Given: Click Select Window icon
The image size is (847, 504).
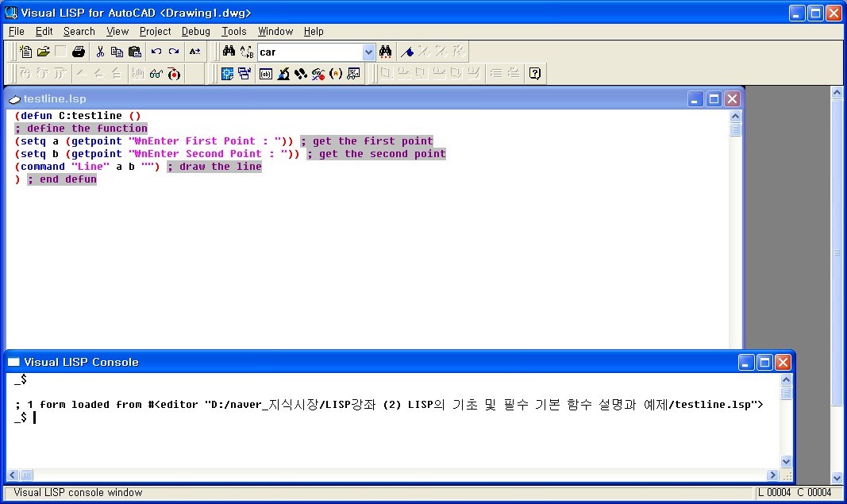Looking at the screenshot, I should pos(244,74).
